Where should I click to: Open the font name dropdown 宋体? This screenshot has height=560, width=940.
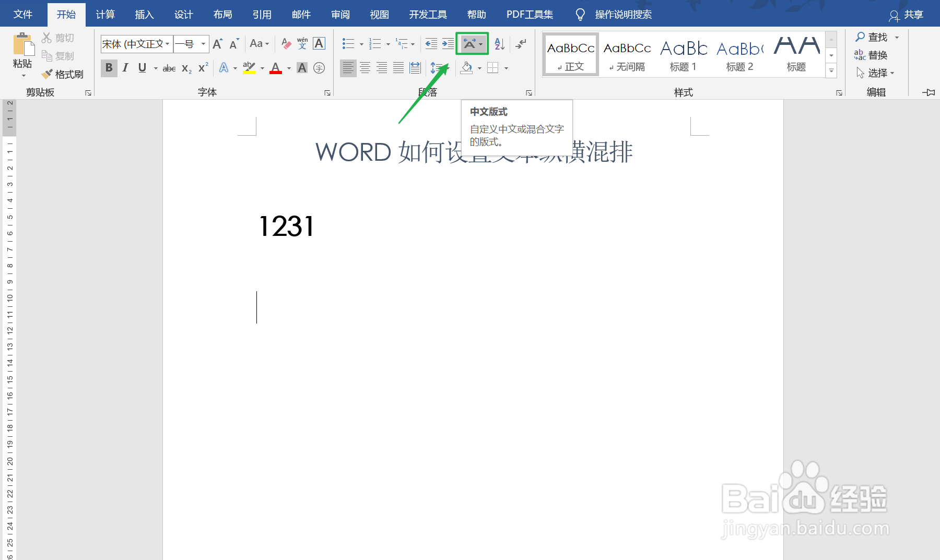pos(167,44)
